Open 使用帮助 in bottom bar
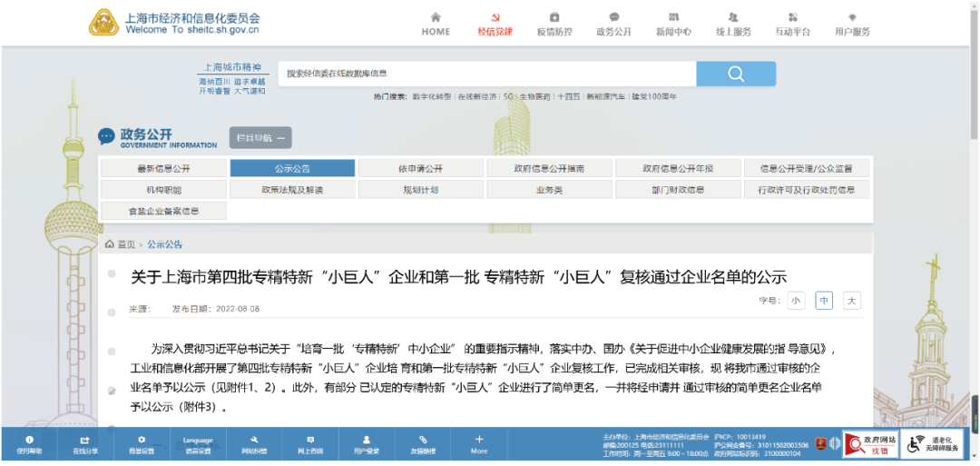Image resolution: width=980 pixels, height=466 pixels. click(29, 445)
